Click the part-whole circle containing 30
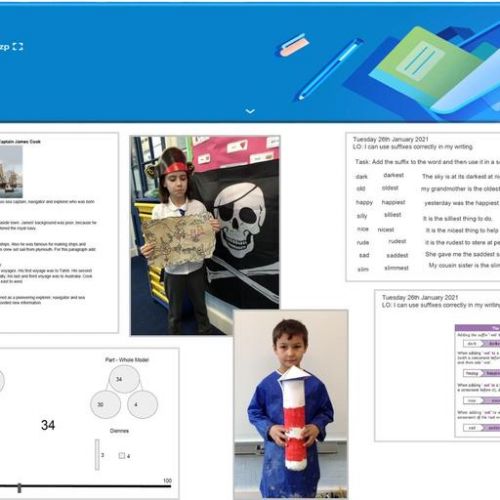This screenshot has height=500, width=500. click(105, 404)
